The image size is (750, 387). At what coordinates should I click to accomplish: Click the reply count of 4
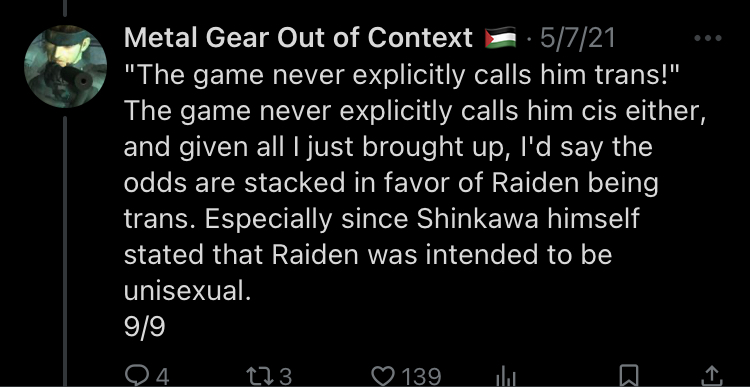click(x=163, y=376)
